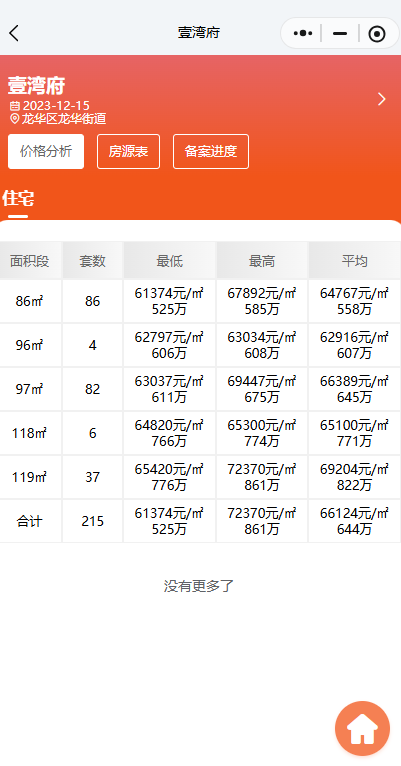Click the 2023-12-15 date text
Image resolution: width=401 pixels, height=766 pixels.
coord(56,106)
